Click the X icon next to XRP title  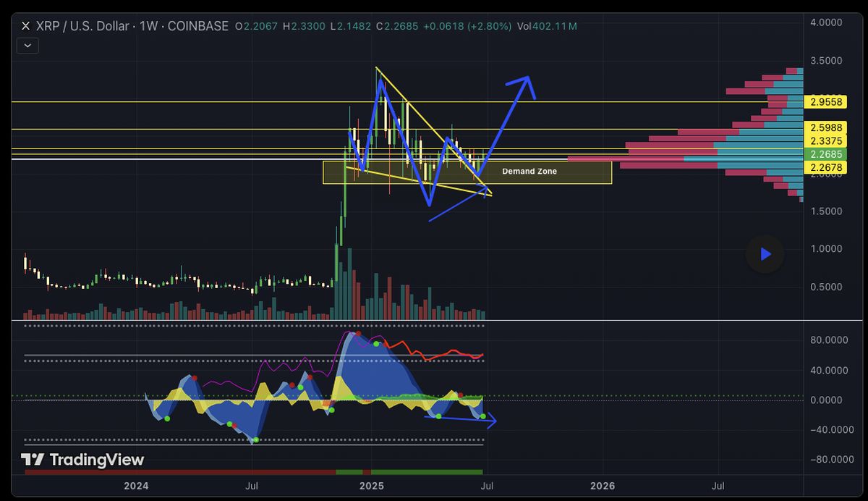[x=26, y=26]
